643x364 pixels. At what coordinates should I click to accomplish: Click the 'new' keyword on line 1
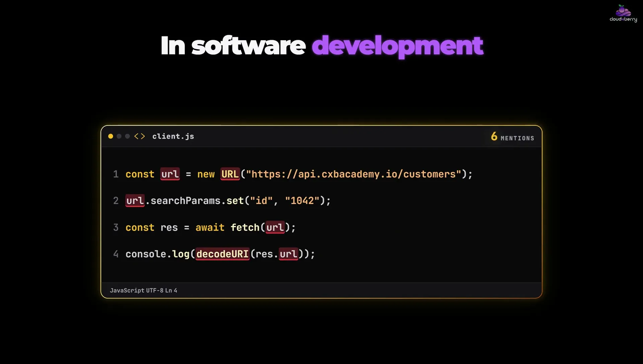pos(206,174)
